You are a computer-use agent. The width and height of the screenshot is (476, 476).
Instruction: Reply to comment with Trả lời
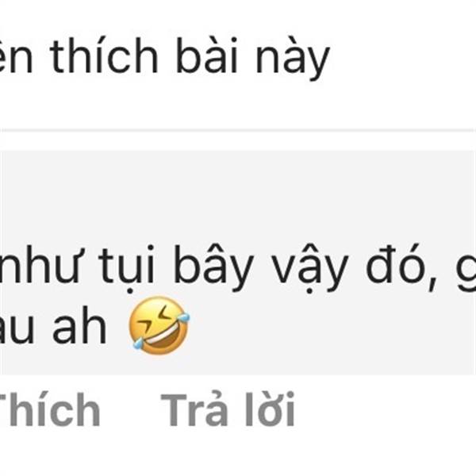(x=228, y=409)
